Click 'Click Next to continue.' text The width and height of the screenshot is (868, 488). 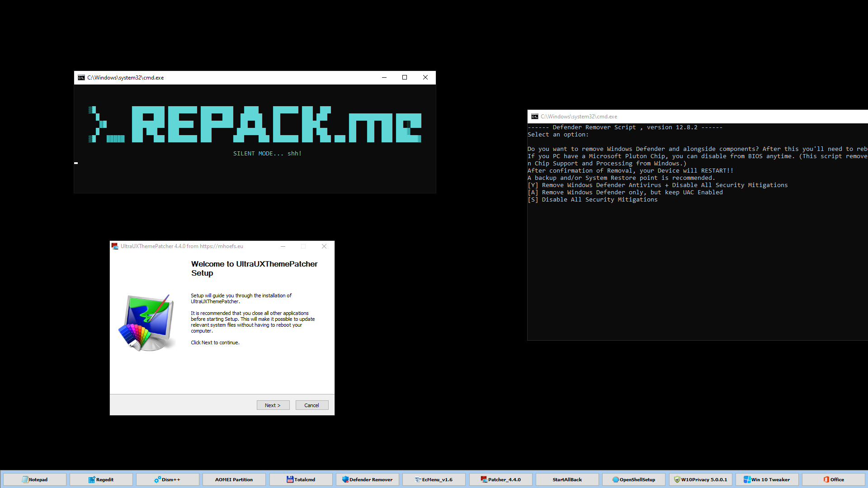click(215, 343)
